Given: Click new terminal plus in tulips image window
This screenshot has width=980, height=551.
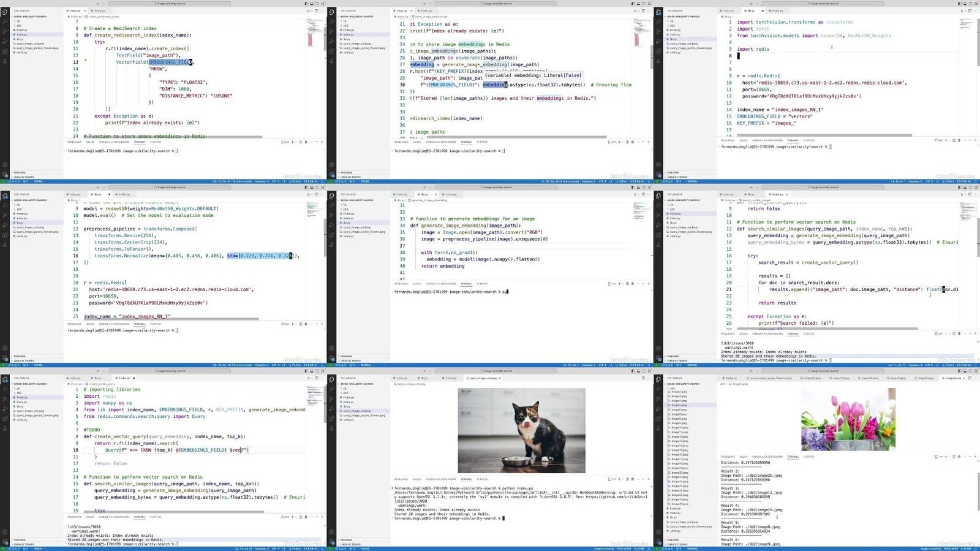Looking at the screenshot, I should click(946, 457).
